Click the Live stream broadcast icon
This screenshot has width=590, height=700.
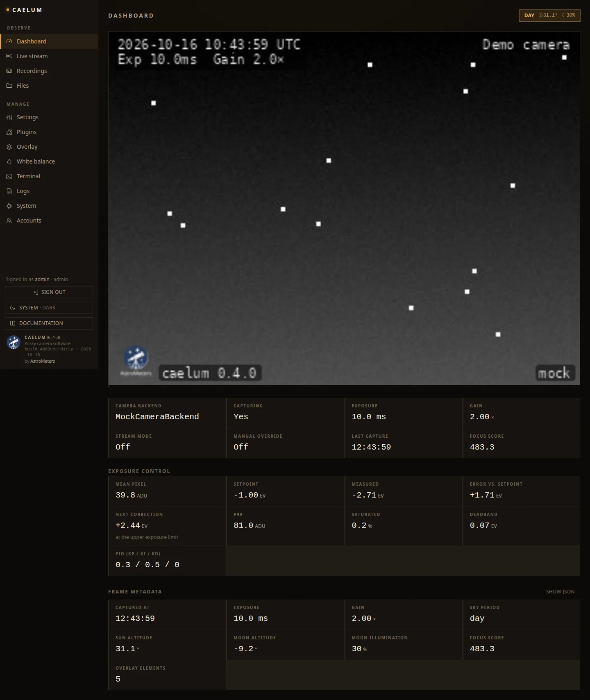pyautogui.click(x=9, y=56)
